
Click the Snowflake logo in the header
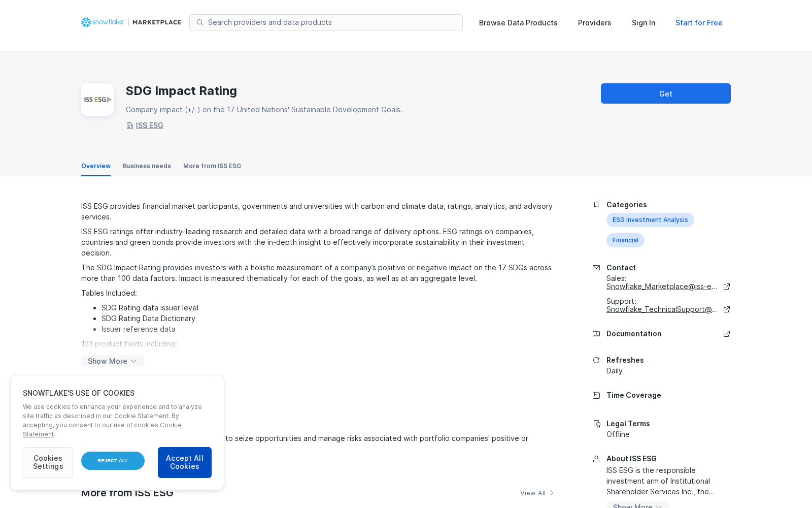(x=103, y=22)
